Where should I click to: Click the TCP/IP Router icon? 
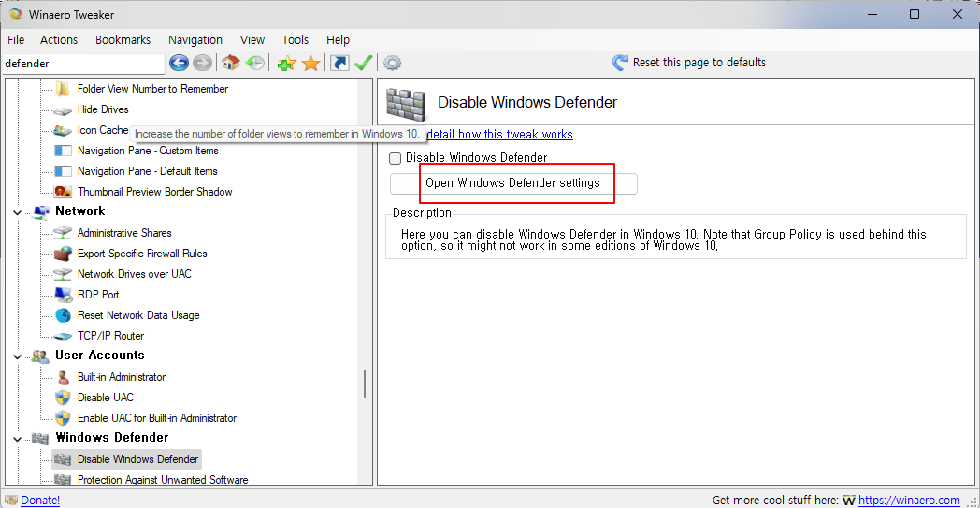[63, 336]
